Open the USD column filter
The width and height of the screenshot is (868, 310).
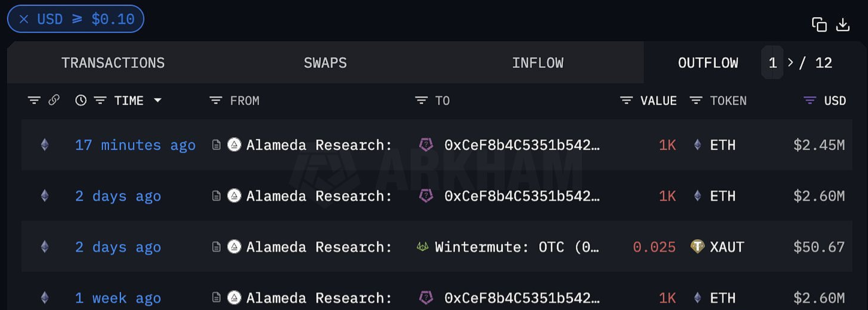(x=809, y=100)
